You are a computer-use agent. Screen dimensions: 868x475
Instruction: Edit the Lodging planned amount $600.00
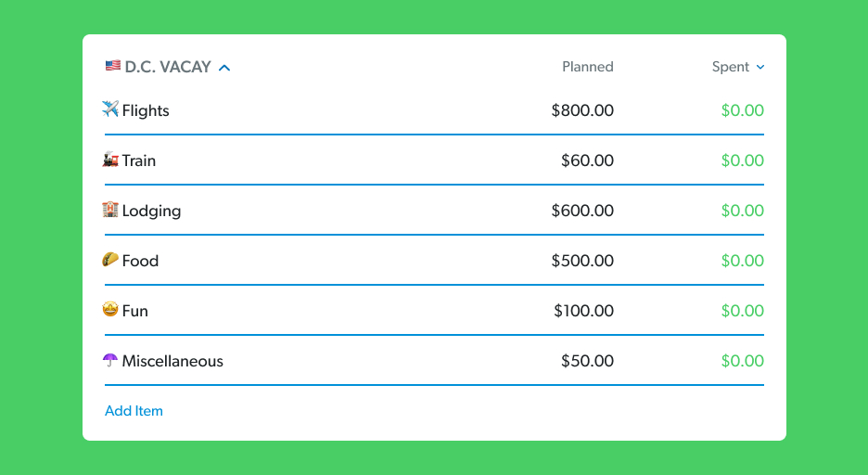click(582, 211)
